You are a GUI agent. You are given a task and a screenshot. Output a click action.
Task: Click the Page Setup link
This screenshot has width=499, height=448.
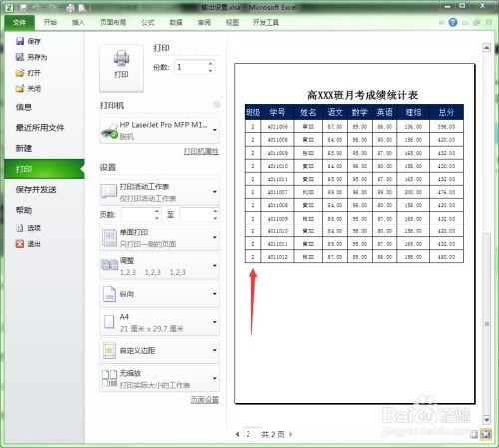[205, 400]
